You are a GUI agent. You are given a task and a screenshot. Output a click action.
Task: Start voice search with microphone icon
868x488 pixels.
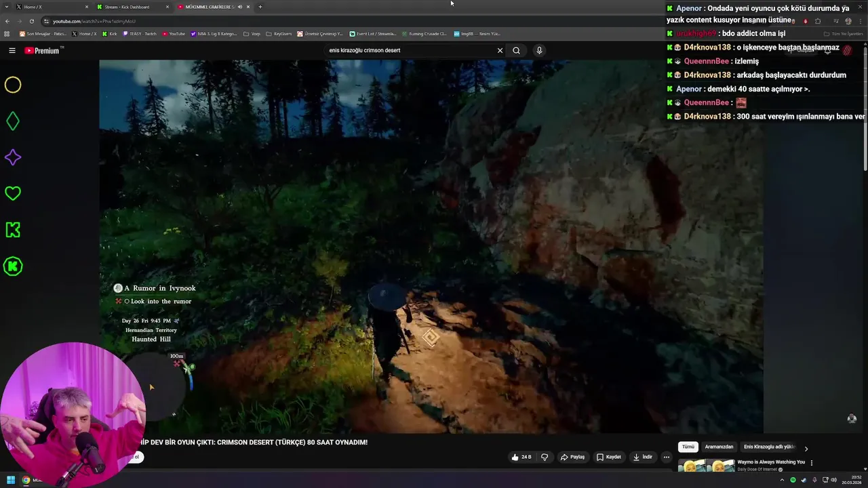(x=539, y=50)
